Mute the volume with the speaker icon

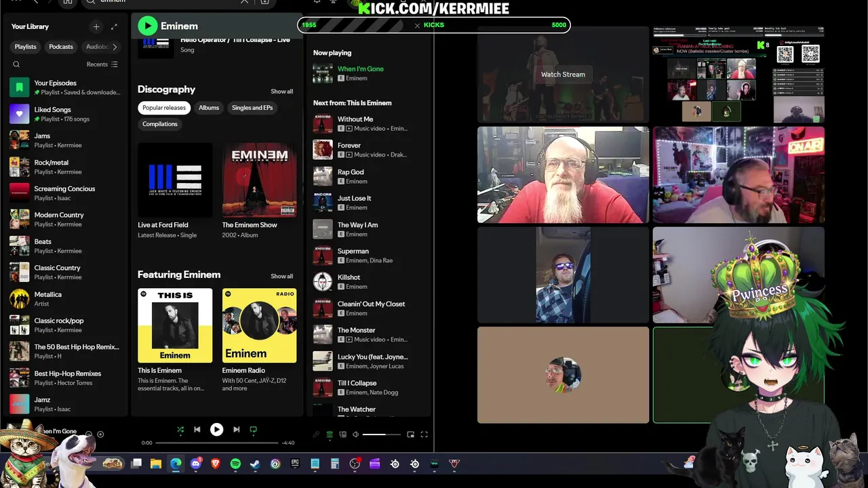coord(355,434)
